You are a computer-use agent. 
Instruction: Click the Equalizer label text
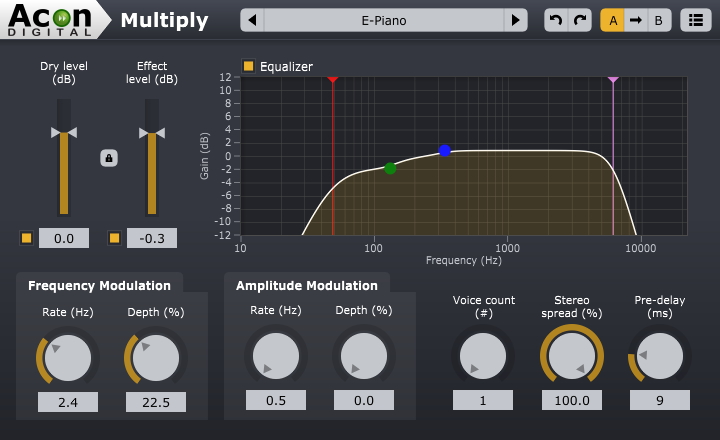coord(287,67)
